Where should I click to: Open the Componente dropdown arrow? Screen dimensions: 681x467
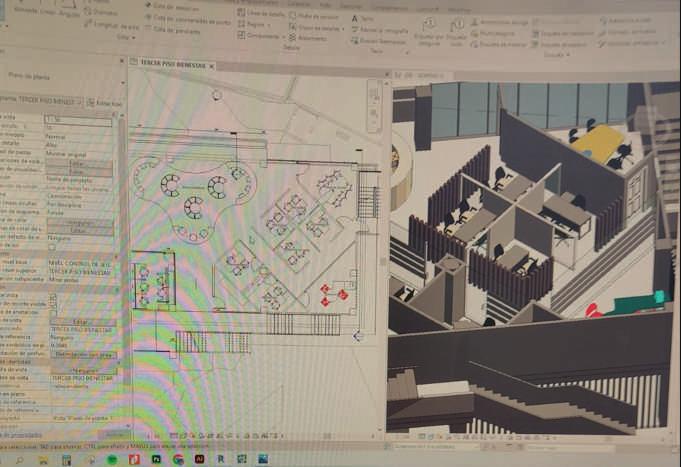point(282,36)
